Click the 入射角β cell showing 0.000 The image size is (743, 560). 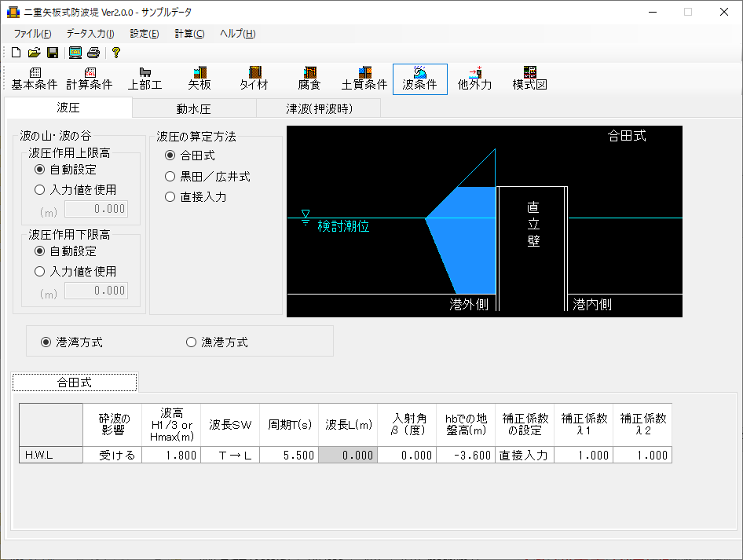click(407, 456)
